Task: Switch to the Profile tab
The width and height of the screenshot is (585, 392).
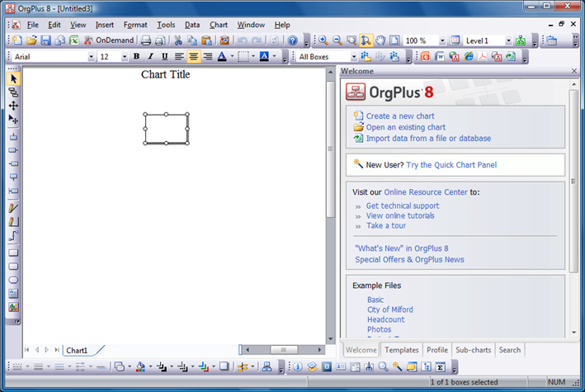Action: click(x=436, y=350)
